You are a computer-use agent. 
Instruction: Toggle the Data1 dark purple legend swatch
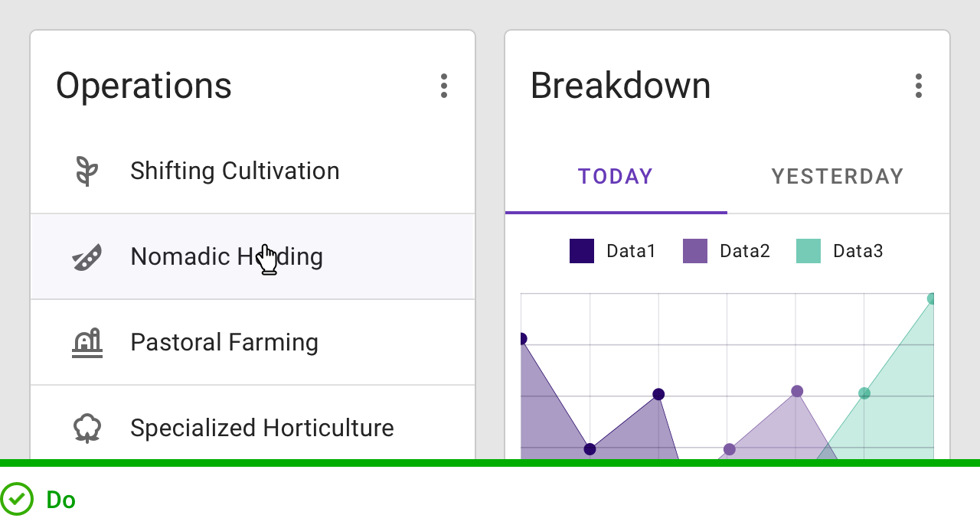tap(582, 251)
